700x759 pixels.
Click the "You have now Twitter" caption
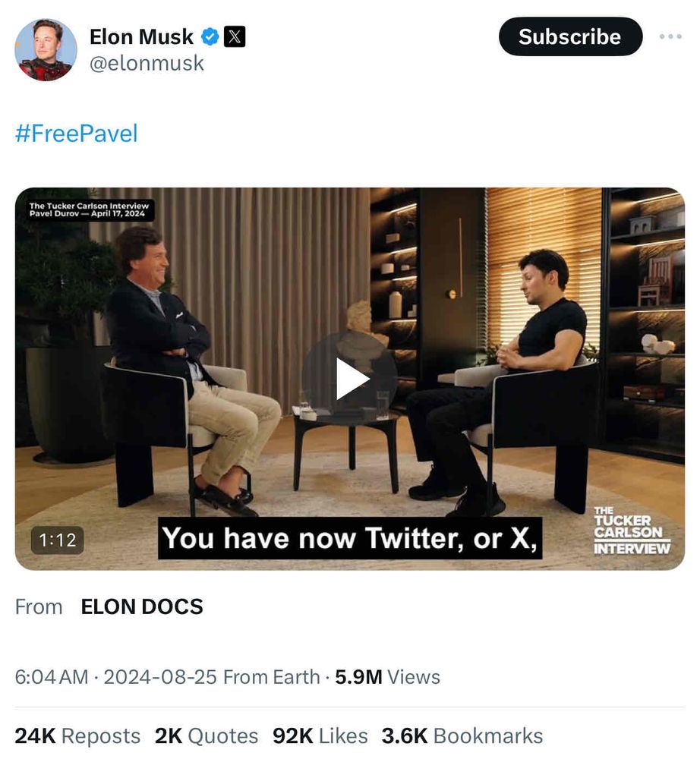tap(350, 538)
